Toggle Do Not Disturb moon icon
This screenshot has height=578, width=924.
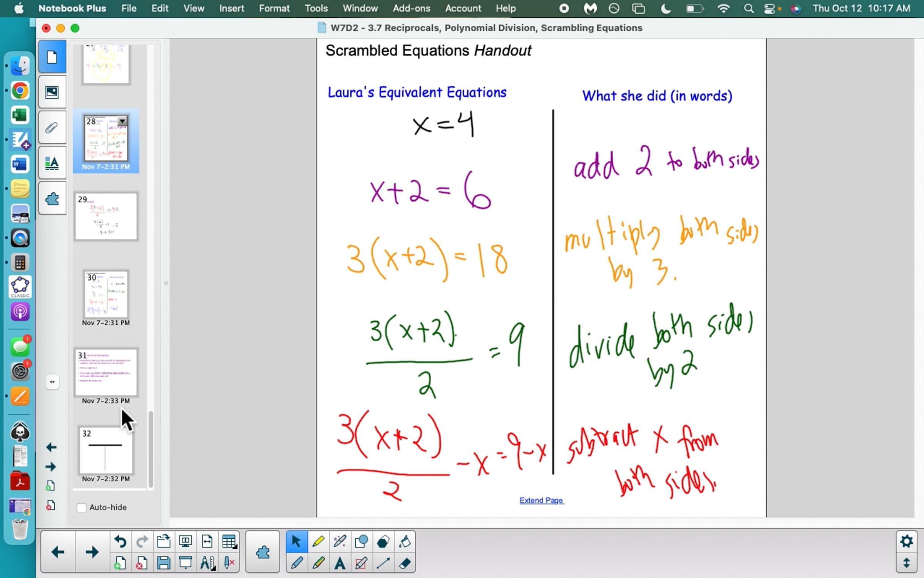666,8
